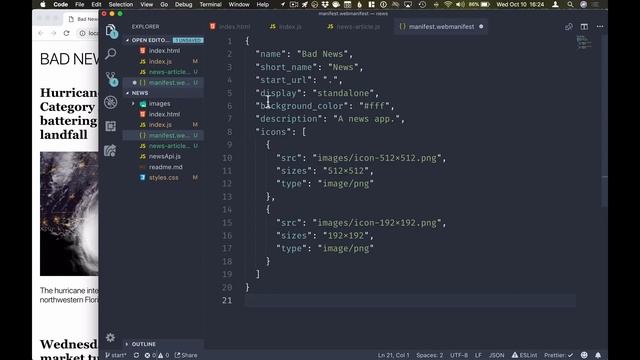
Task: Click the split editor icon
Action: coord(584,27)
